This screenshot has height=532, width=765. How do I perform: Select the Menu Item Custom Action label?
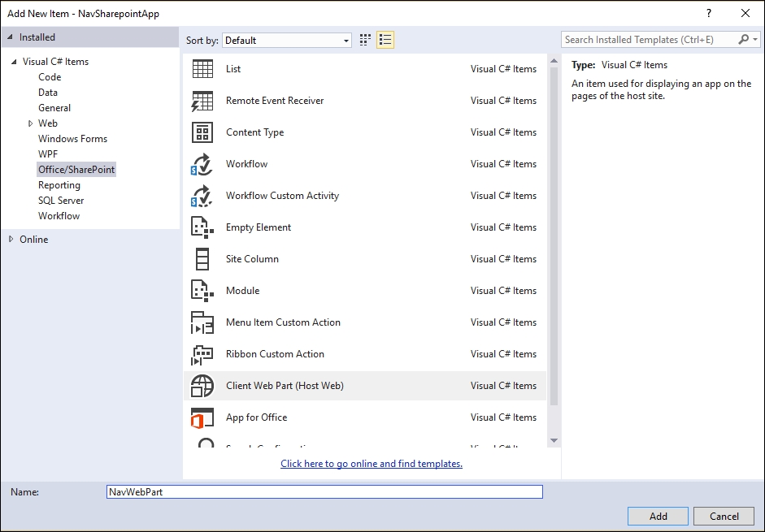283,322
